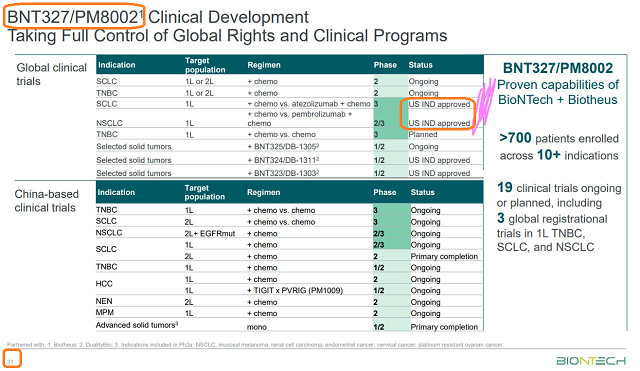Click the '+ BNT325/DB-1305' regimen cell
640x371 pixels.
point(283,147)
